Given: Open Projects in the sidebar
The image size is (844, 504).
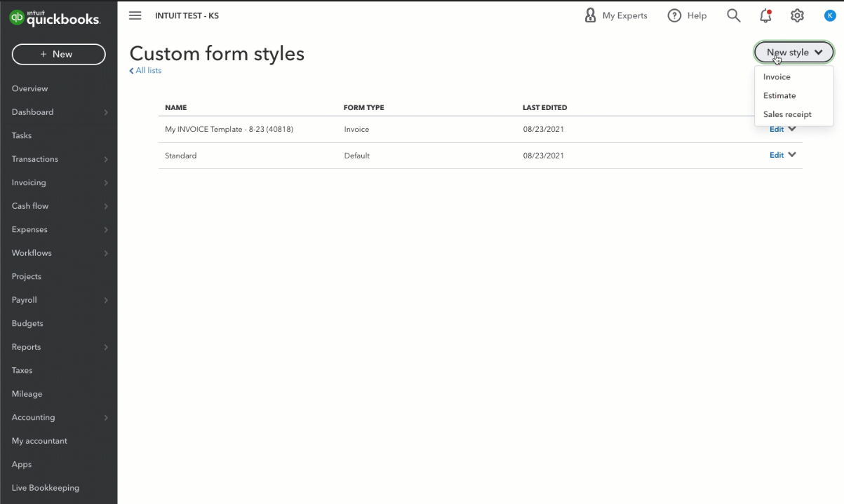Looking at the screenshot, I should (27, 276).
